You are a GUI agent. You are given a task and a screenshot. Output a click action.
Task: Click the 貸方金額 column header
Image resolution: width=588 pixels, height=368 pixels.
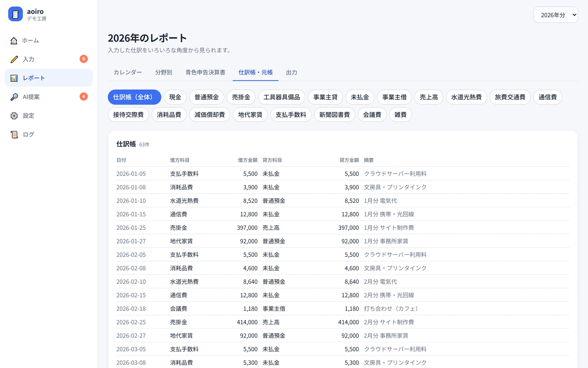point(349,160)
